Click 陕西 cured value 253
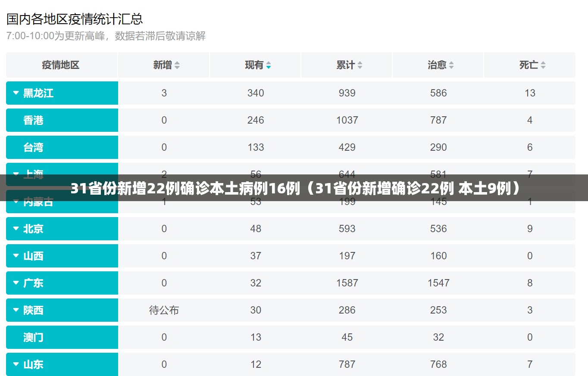Viewport: 588px width, 376px height. click(438, 310)
